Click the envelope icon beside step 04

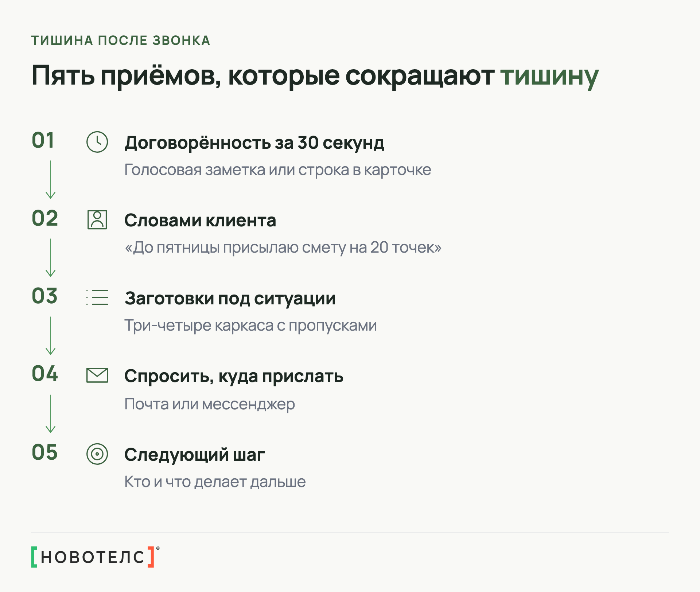tap(97, 375)
